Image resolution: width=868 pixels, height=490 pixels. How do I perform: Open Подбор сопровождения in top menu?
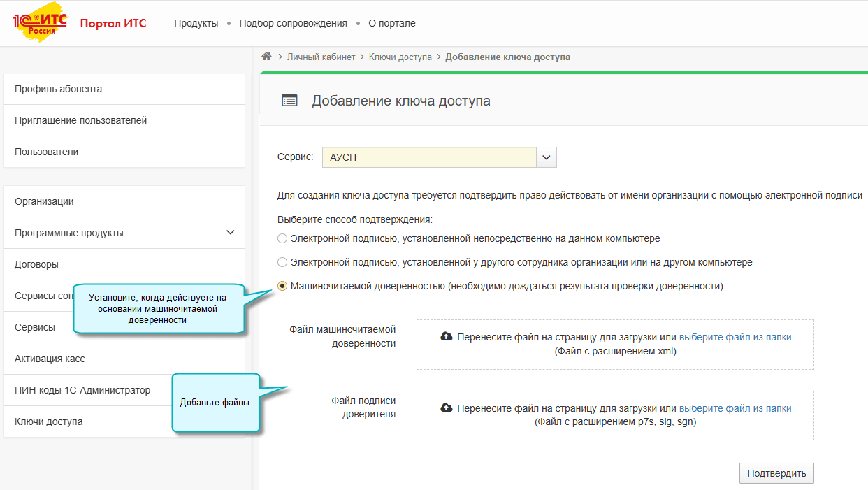pos(293,23)
